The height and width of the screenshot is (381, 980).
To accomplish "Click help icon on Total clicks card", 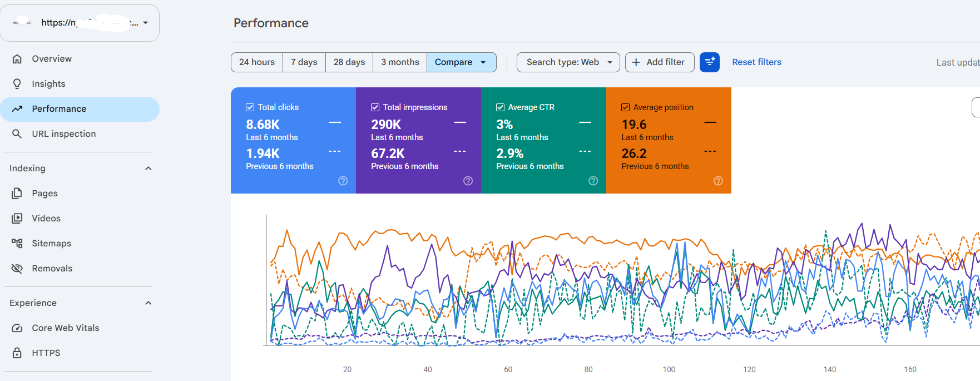I will coord(343,181).
